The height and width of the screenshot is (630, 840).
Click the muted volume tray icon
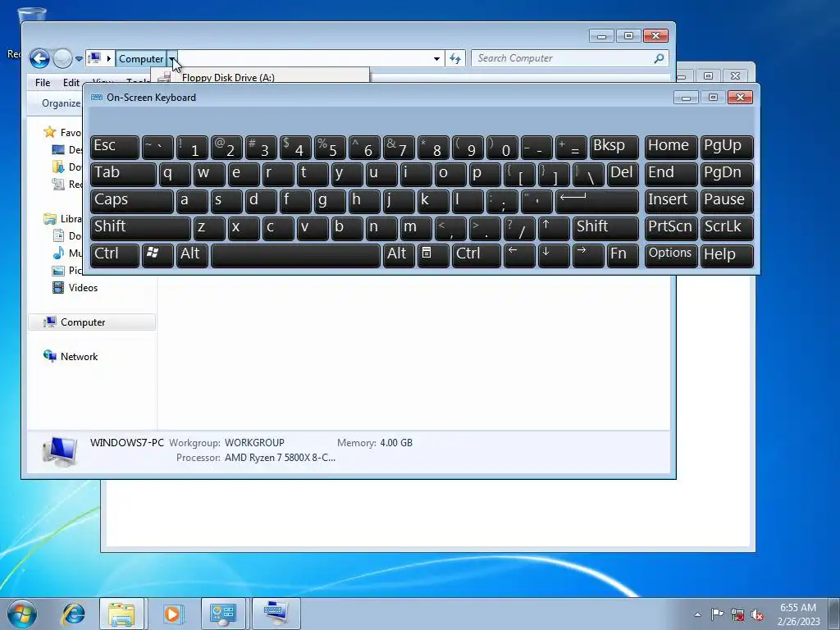(x=757, y=614)
